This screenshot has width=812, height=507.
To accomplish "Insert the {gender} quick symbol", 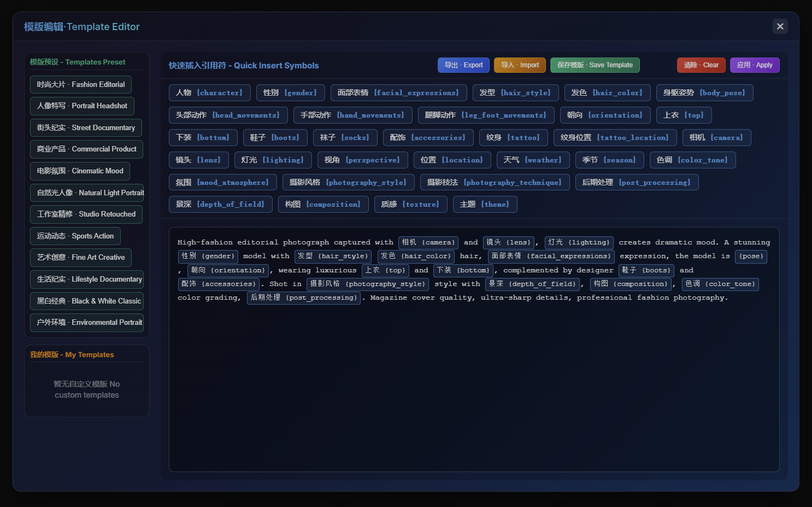I will 291,93.
